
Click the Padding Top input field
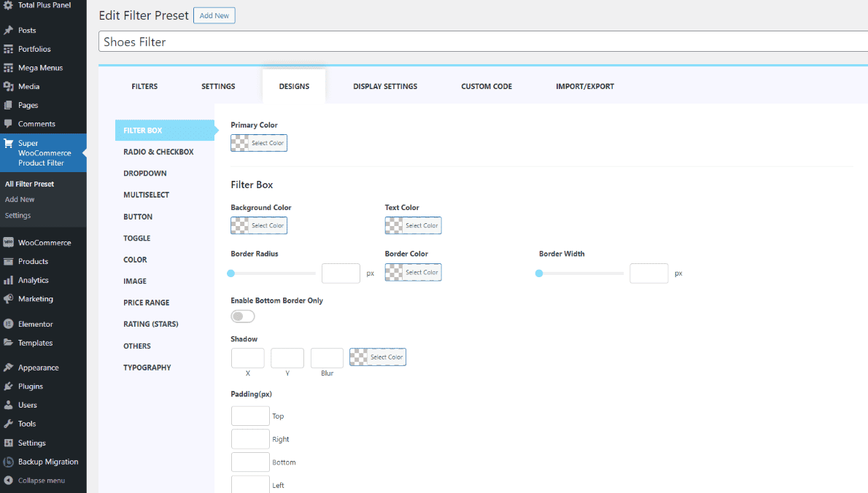tap(250, 416)
